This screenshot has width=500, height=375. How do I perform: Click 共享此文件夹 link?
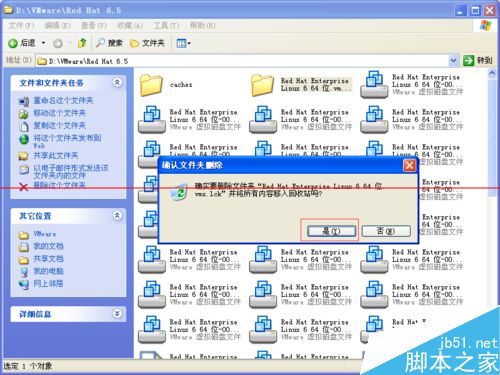(56, 156)
